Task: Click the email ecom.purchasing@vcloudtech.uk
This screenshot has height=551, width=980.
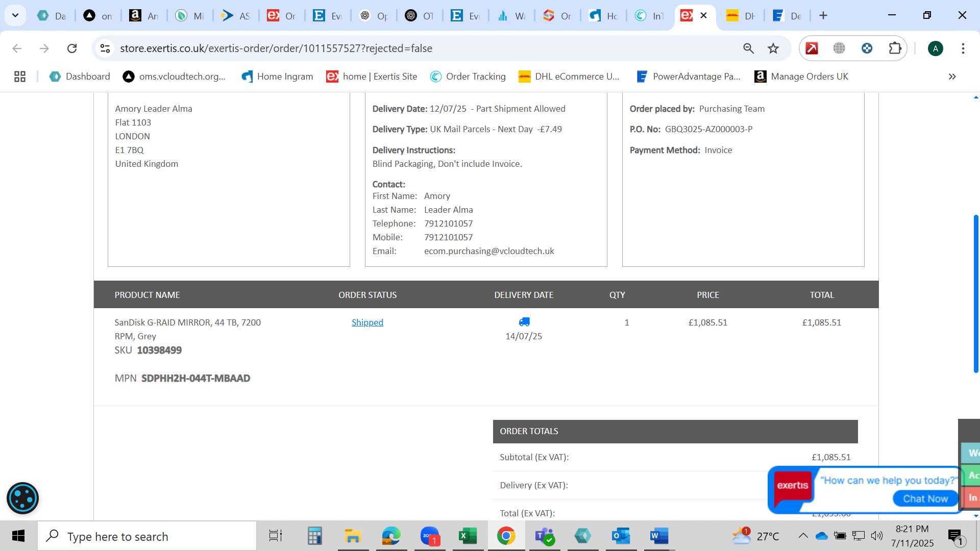Action: [489, 251]
